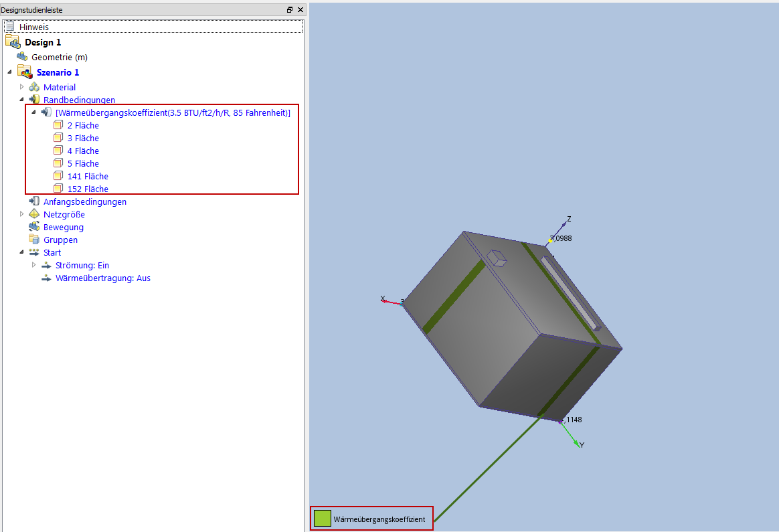The height and width of the screenshot is (532, 779).
Task: Click the Szenario 1 folder icon
Action: click(25, 72)
